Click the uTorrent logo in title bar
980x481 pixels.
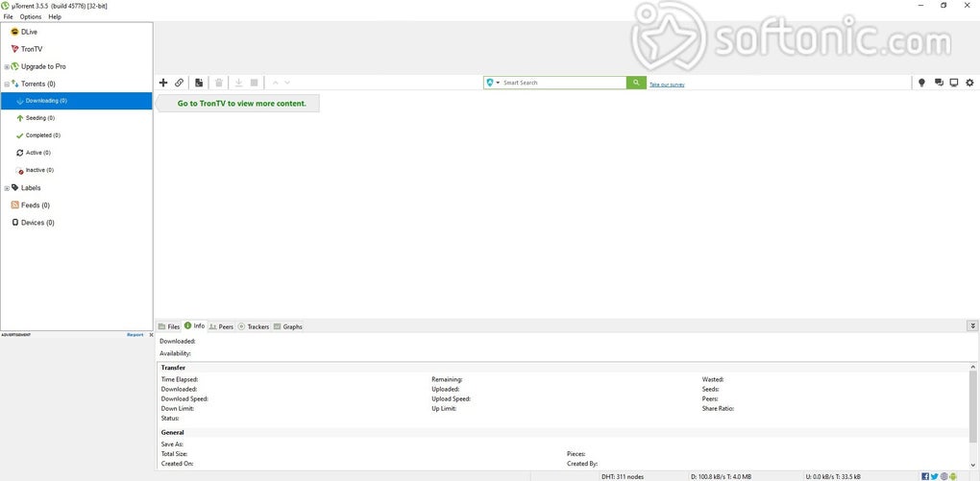point(5,6)
